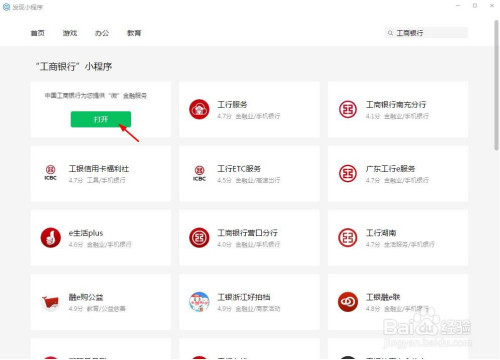Select the 工银融e联 title

tap(383, 297)
